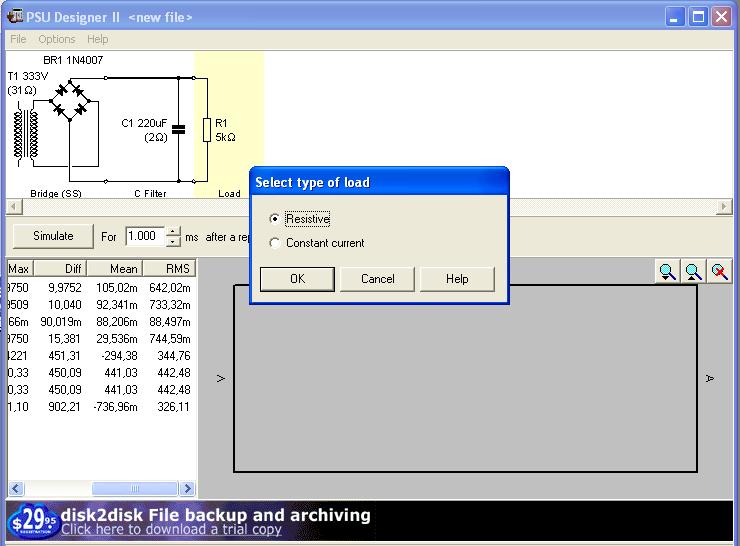
Task: Select the C1 capacitor symbol
Action: [179, 128]
